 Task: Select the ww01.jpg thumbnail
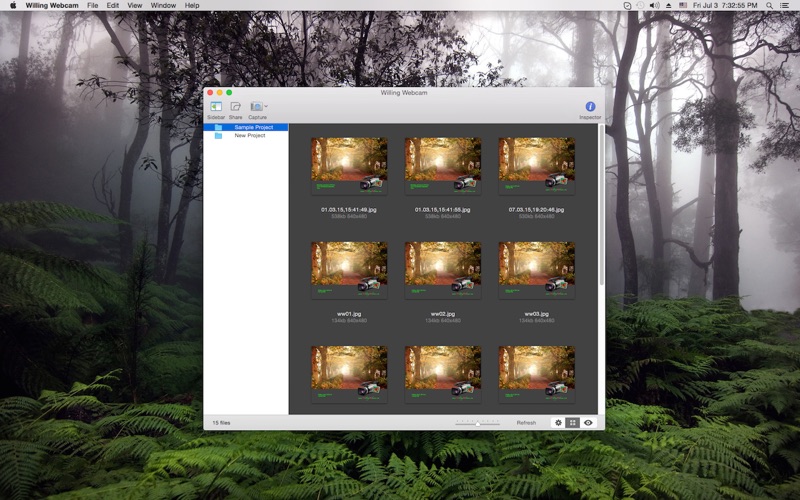tap(349, 270)
